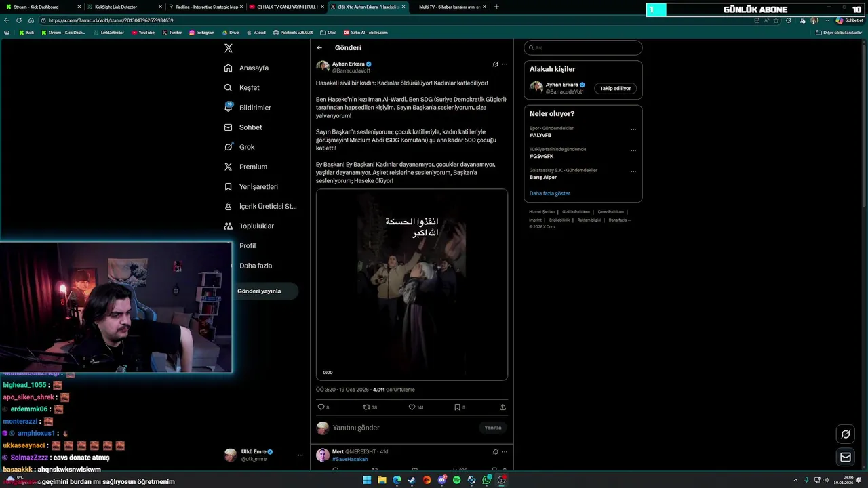Viewport: 868px width, 488px height.
Task: Open Yer İşaretleri bookmarks
Action: [x=251, y=186]
